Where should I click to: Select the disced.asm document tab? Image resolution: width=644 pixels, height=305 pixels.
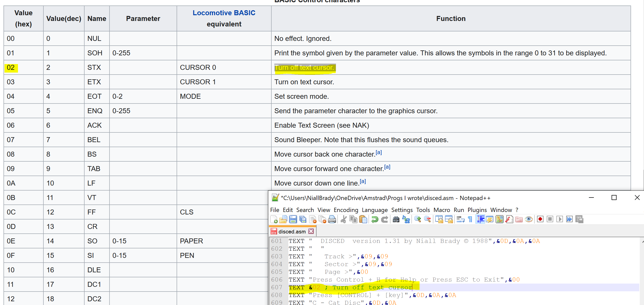tap(292, 231)
